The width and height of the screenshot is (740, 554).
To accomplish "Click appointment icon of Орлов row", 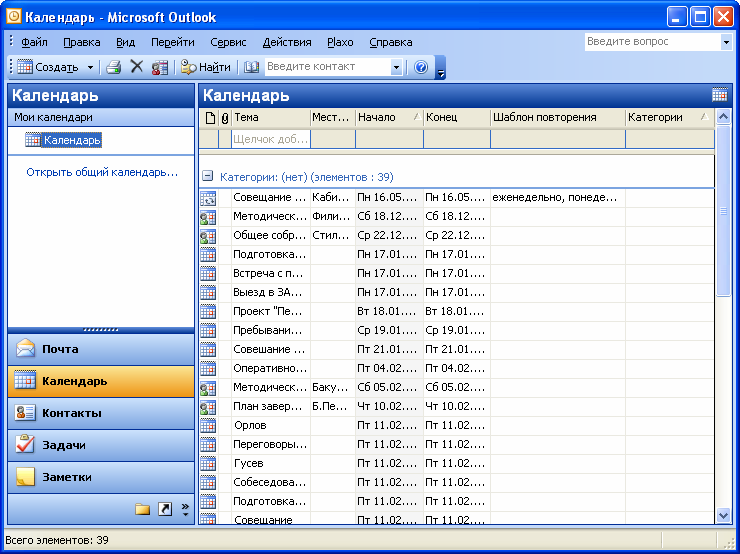I will 208,426.
